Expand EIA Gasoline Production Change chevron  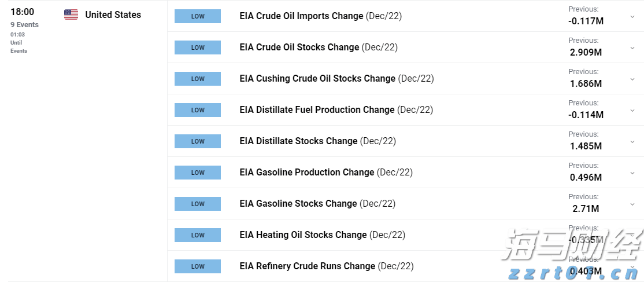tap(632, 173)
